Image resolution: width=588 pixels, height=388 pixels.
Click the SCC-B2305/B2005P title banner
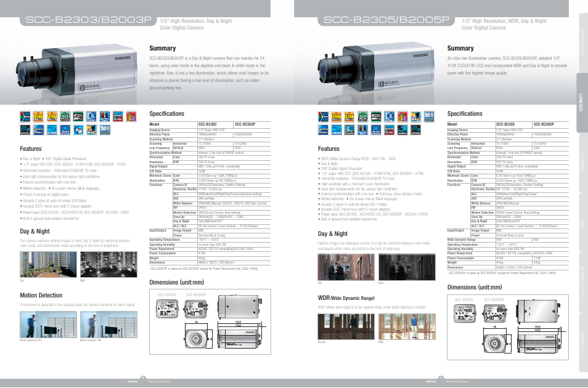point(386,20)
